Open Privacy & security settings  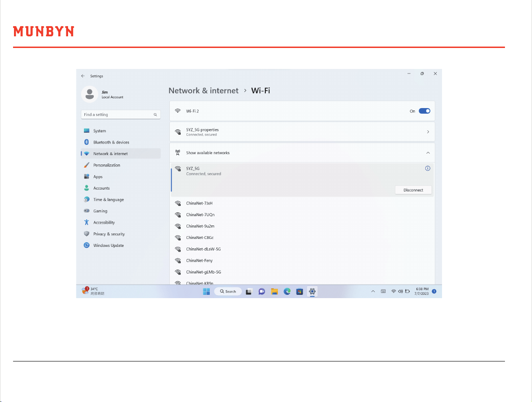tap(120, 234)
